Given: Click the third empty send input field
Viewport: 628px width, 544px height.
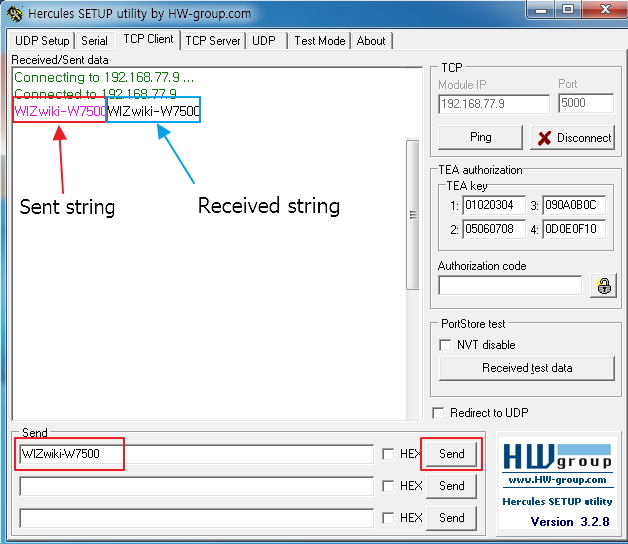Looking at the screenshot, I should (196, 518).
